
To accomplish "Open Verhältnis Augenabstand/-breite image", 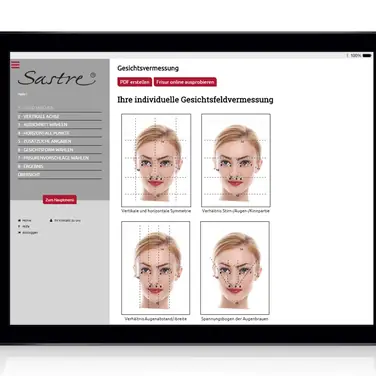I will pos(156,268).
